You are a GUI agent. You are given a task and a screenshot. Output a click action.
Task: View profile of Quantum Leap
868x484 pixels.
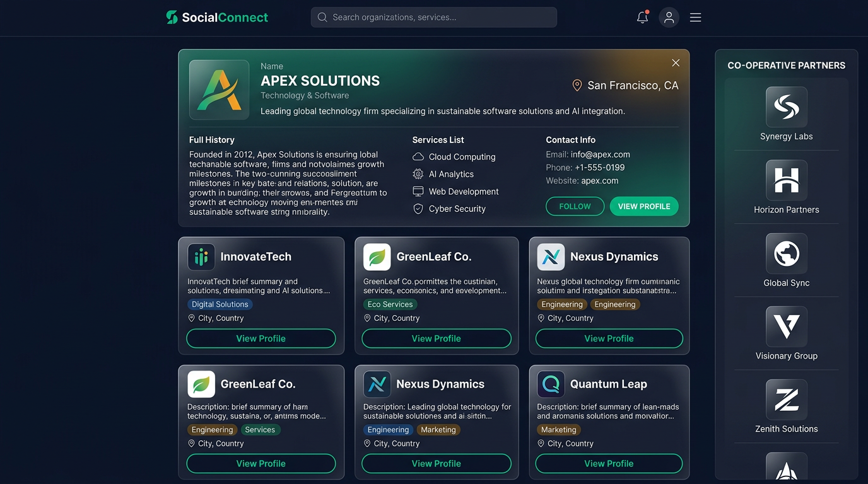pos(609,463)
